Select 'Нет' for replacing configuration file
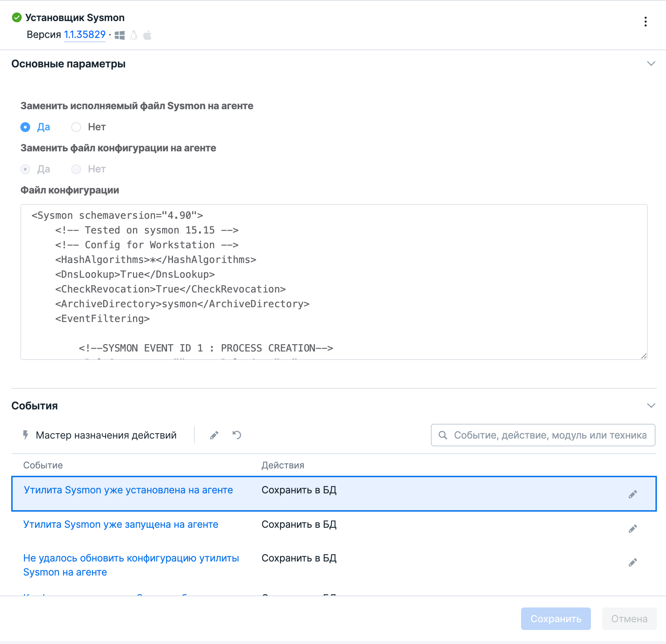The image size is (666, 644). 76,169
